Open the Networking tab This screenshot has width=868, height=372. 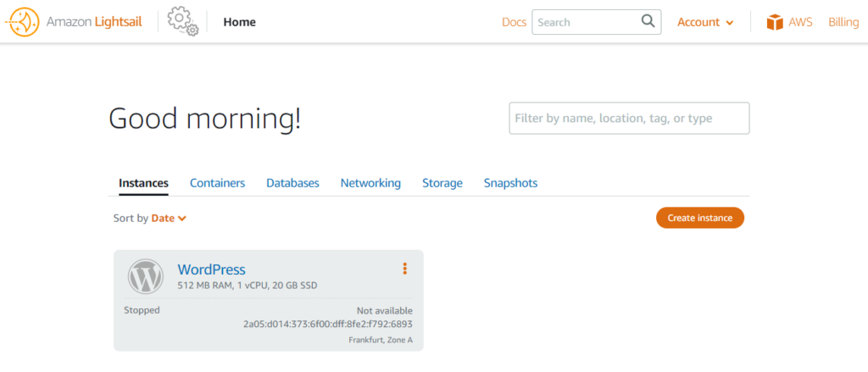(x=370, y=183)
